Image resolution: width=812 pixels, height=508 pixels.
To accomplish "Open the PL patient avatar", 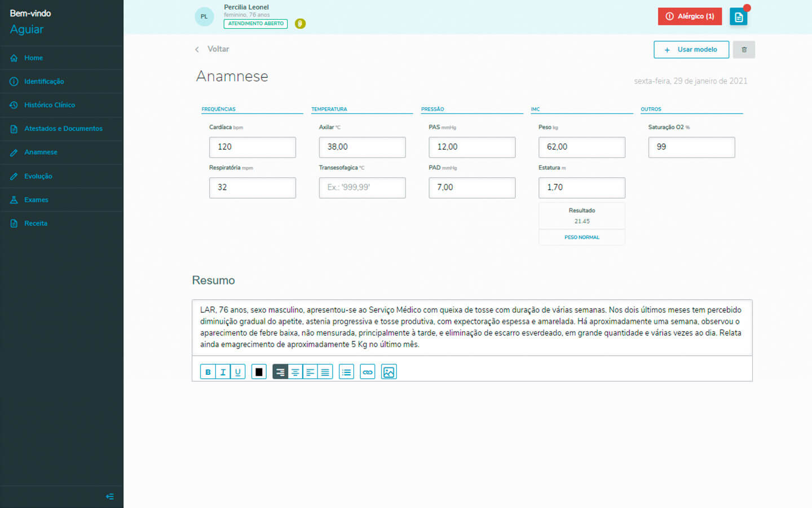I will 204,16.
